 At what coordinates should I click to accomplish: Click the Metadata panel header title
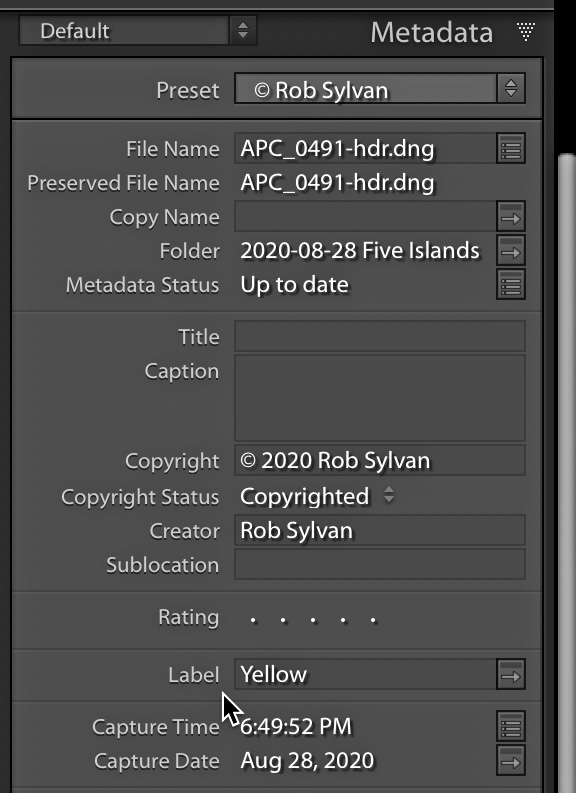431,32
